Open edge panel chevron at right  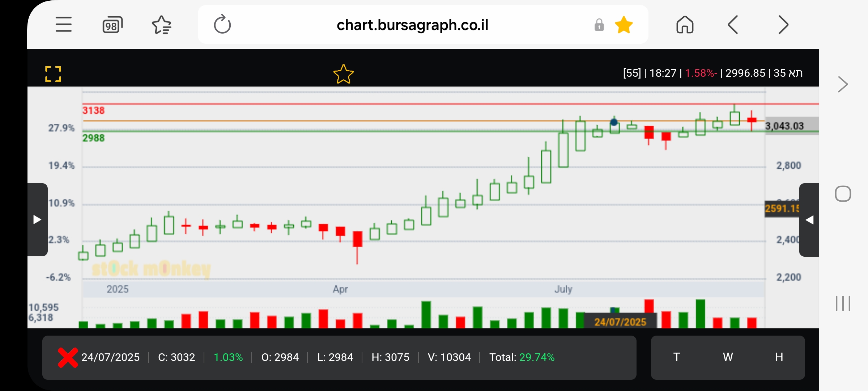pyautogui.click(x=843, y=85)
